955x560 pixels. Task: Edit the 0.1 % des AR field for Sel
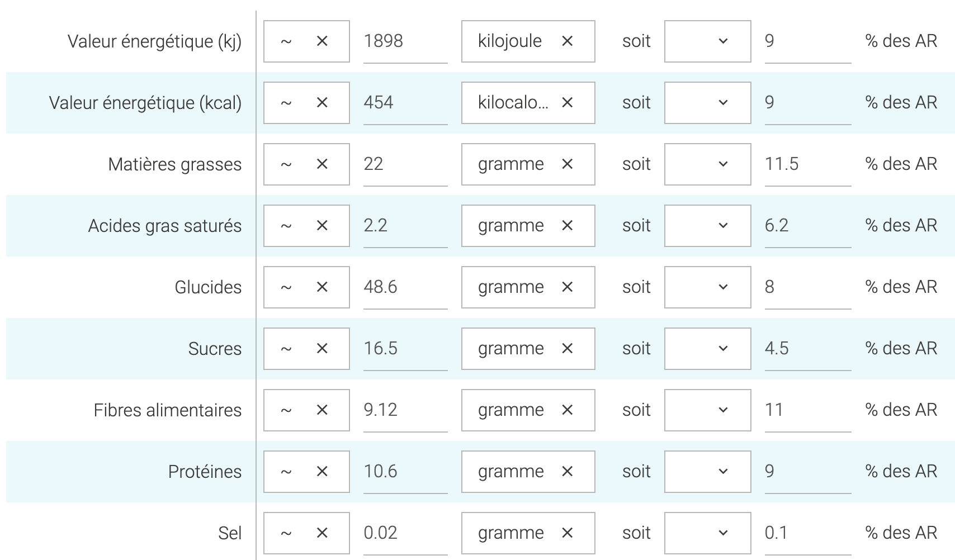[807, 533]
